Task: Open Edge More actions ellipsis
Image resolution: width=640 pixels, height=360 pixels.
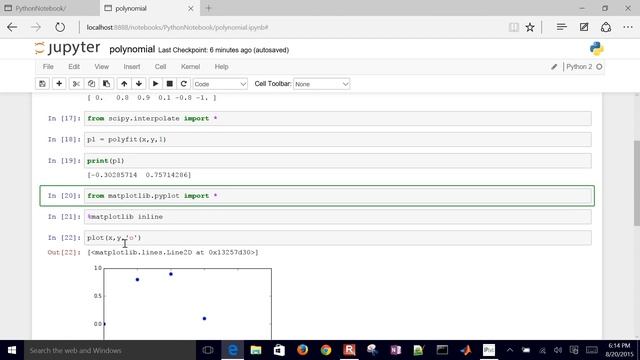Action: tap(628, 27)
